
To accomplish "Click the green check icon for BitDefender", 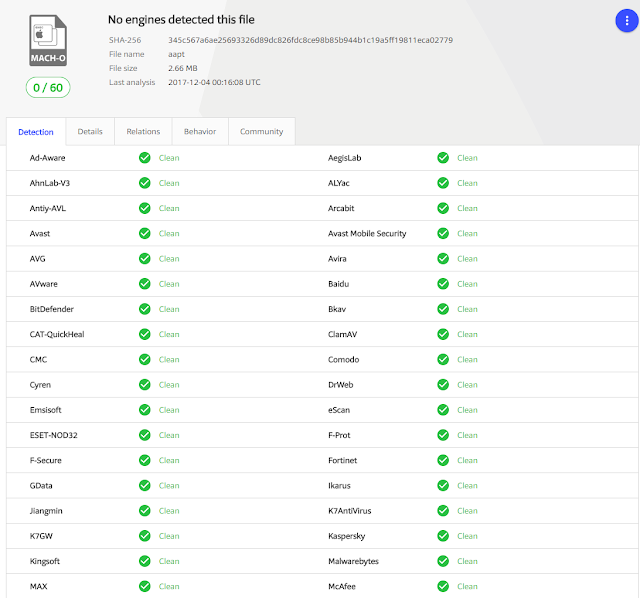I will (x=144, y=309).
